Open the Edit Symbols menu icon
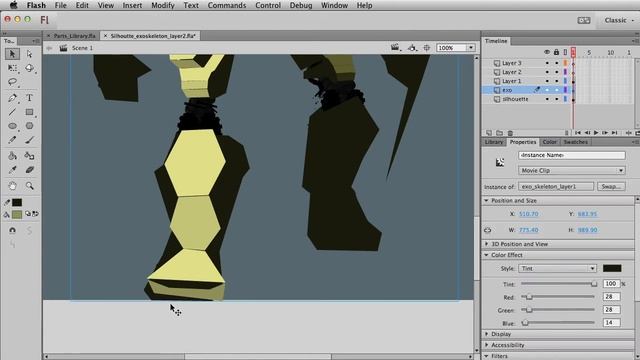Image resolution: width=640 pixels, height=360 pixels. tap(412, 48)
